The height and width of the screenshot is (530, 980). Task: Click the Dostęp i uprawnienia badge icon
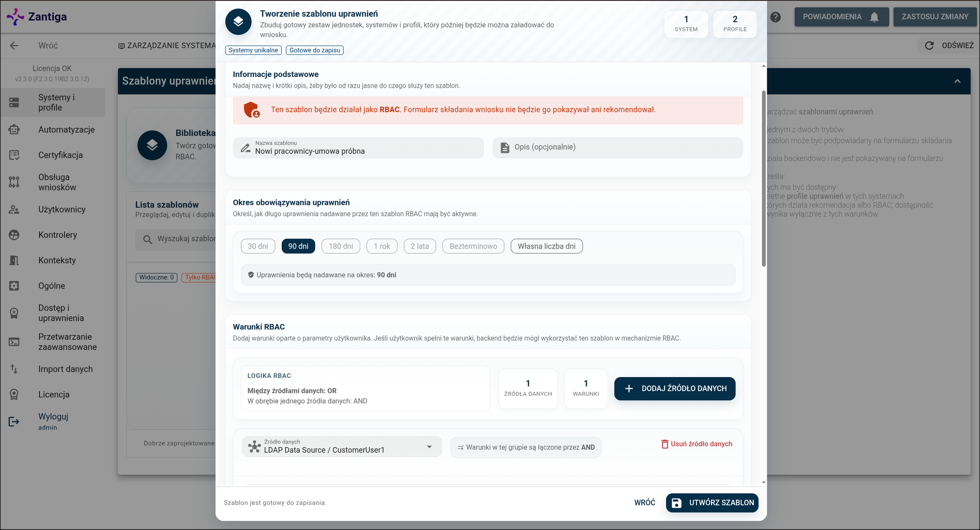[x=14, y=313]
